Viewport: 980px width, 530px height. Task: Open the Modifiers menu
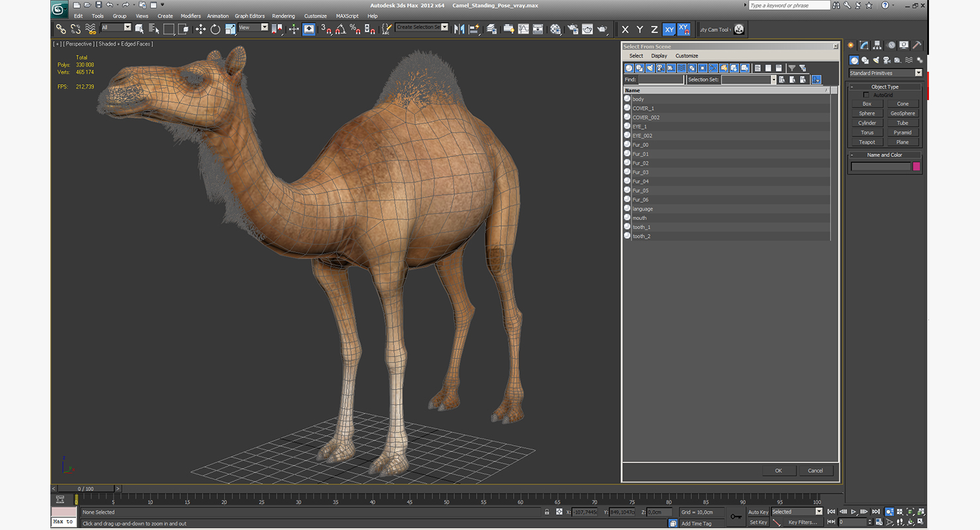coord(191,16)
